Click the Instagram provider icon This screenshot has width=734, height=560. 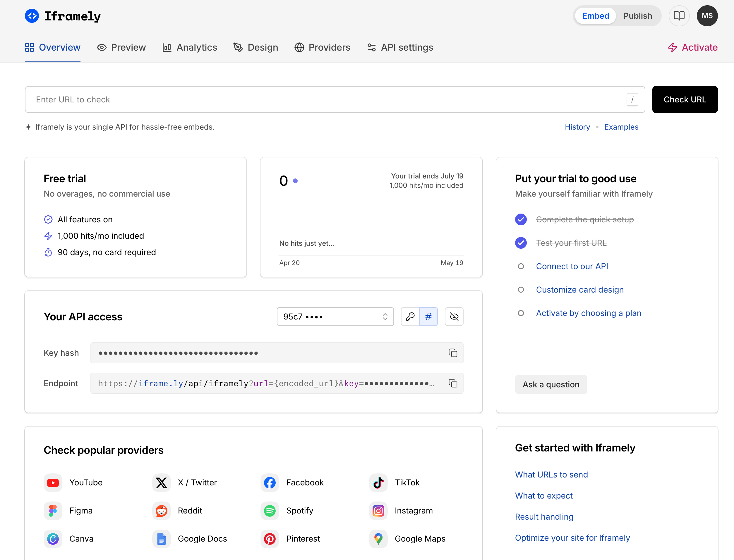378,510
